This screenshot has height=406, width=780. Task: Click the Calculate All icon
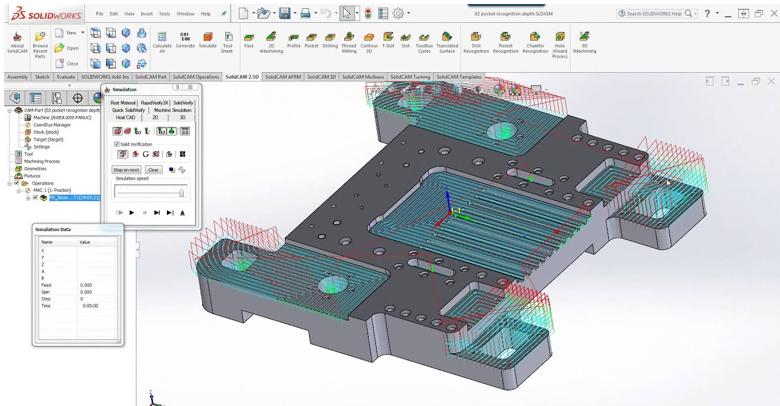tap(162, 40)
